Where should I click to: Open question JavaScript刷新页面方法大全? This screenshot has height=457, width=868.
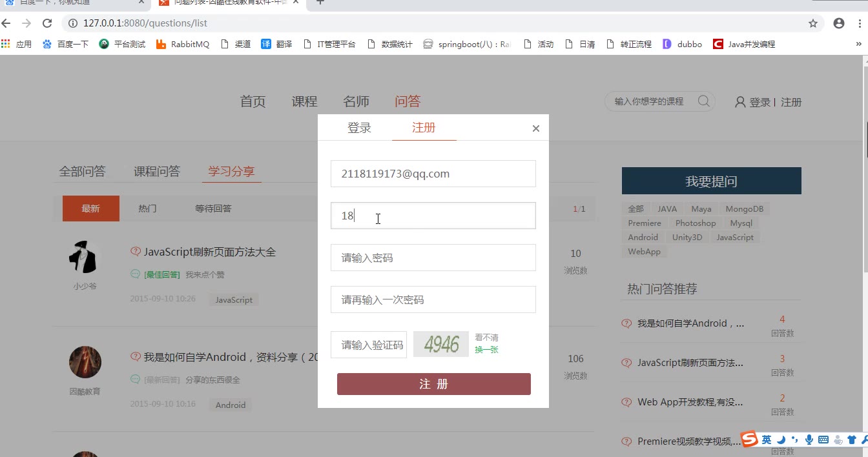210,252
